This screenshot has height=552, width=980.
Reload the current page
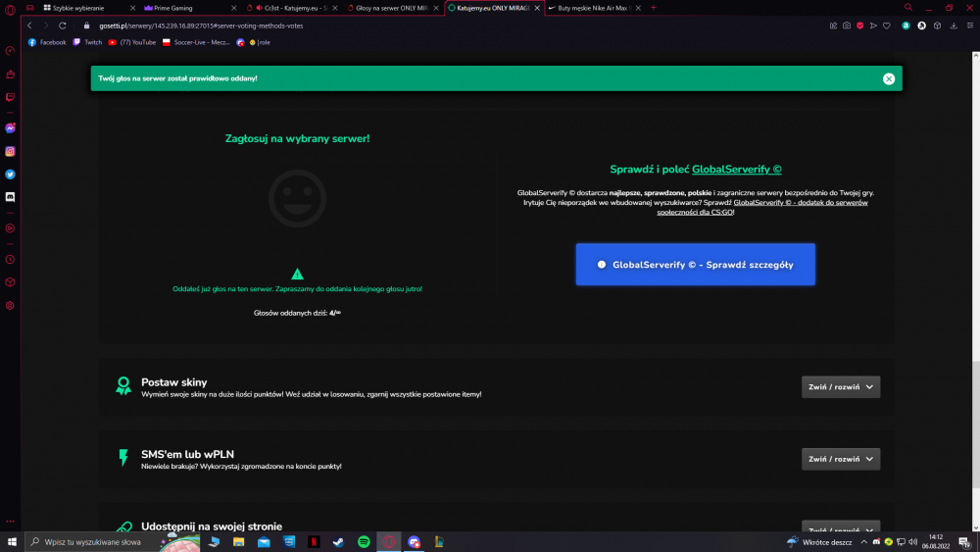point(63,25)
